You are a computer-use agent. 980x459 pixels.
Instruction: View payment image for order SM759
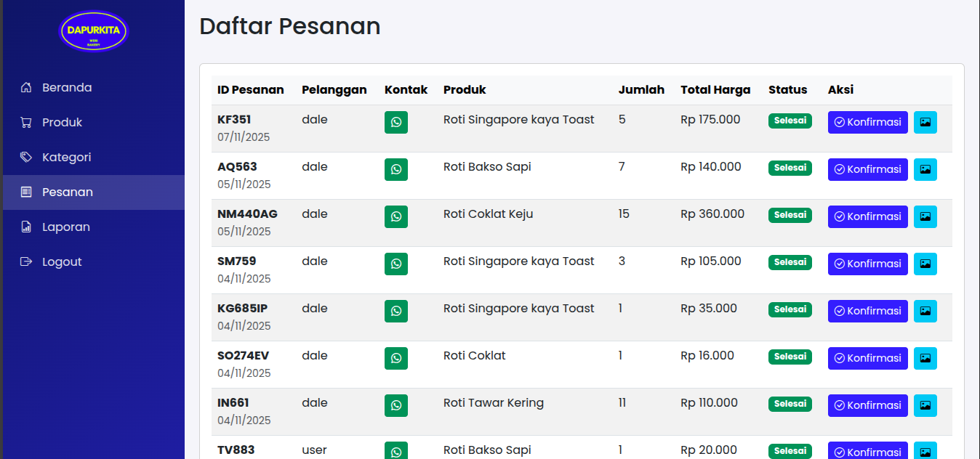(925, 264)
